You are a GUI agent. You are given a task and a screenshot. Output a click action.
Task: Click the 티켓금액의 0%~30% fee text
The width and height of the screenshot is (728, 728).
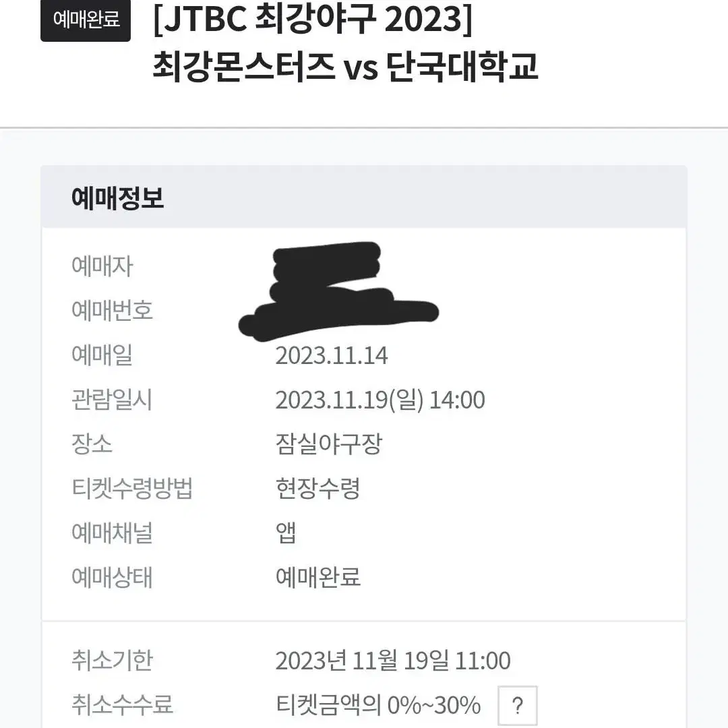click(378, 705)
